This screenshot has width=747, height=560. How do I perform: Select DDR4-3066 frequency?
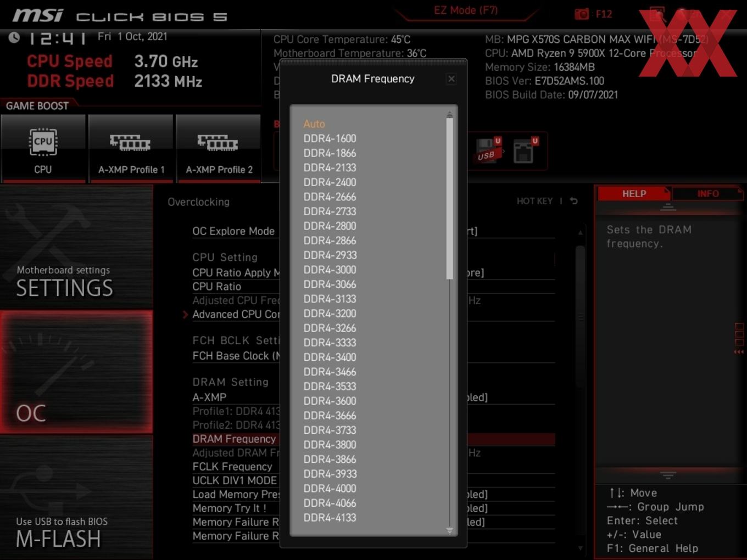coord(330,284)
